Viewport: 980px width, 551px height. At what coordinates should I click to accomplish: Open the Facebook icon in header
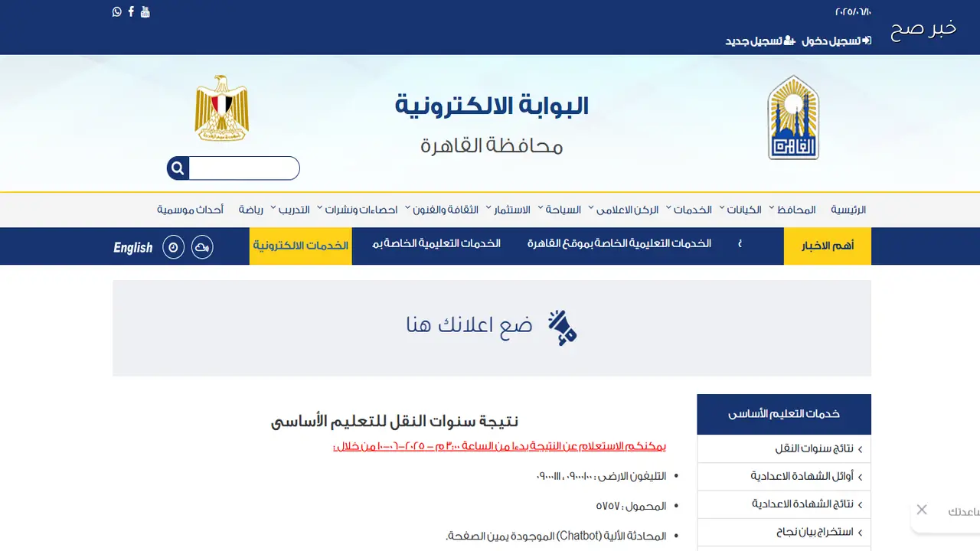131,11
